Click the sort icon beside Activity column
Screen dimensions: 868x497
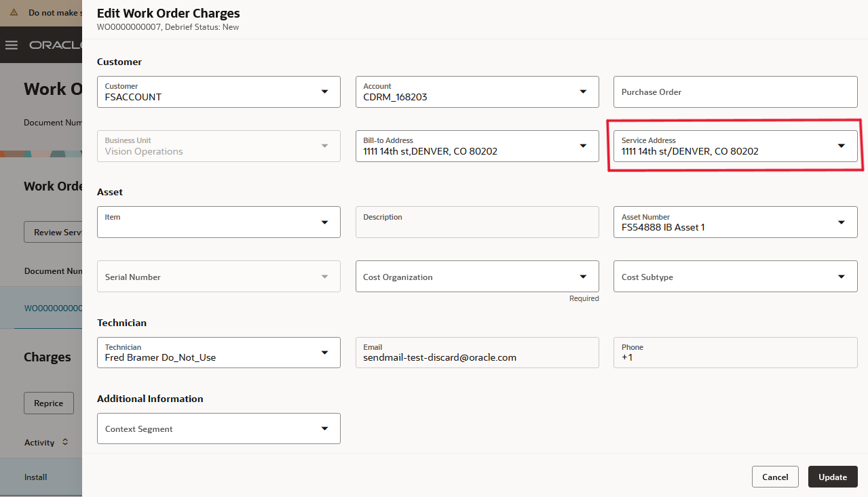pos(65,442)
